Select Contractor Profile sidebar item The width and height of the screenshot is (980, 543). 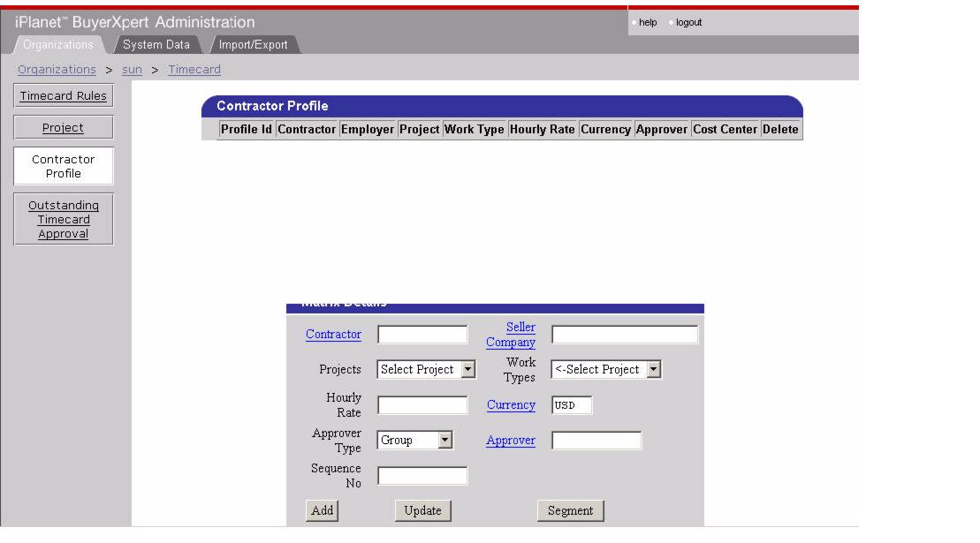pyautogui.click(x=63, y=166)
